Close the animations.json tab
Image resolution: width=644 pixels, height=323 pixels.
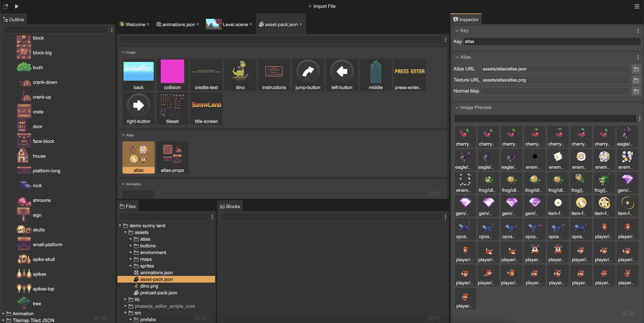point(198,24)
